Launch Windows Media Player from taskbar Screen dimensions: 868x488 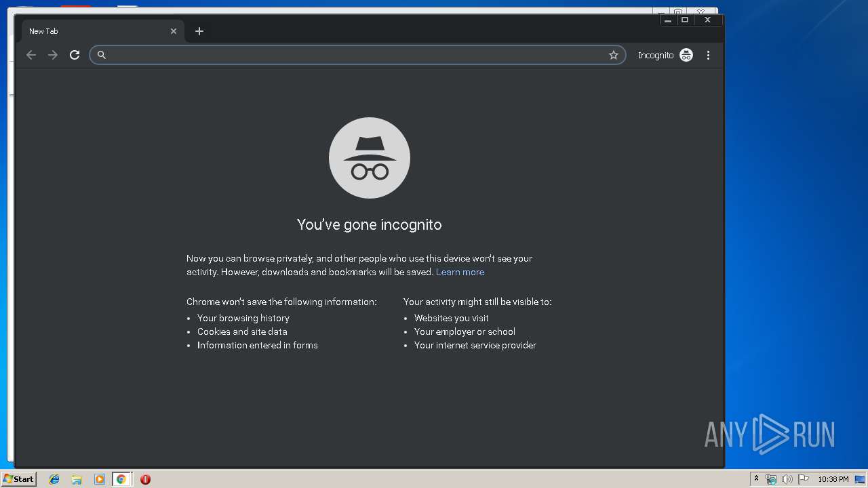99,479
